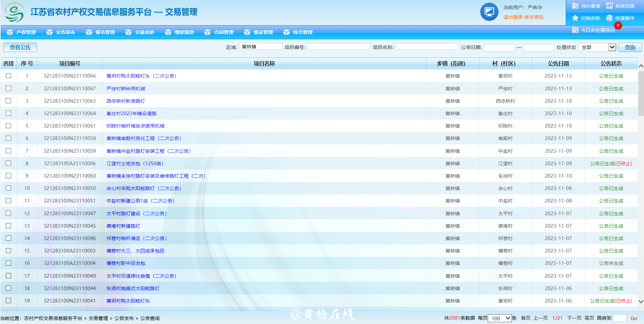Focus the 项目名称 input field
This screenshot has width=644, height=324.
pyautogui.click(x=427, y=47)
